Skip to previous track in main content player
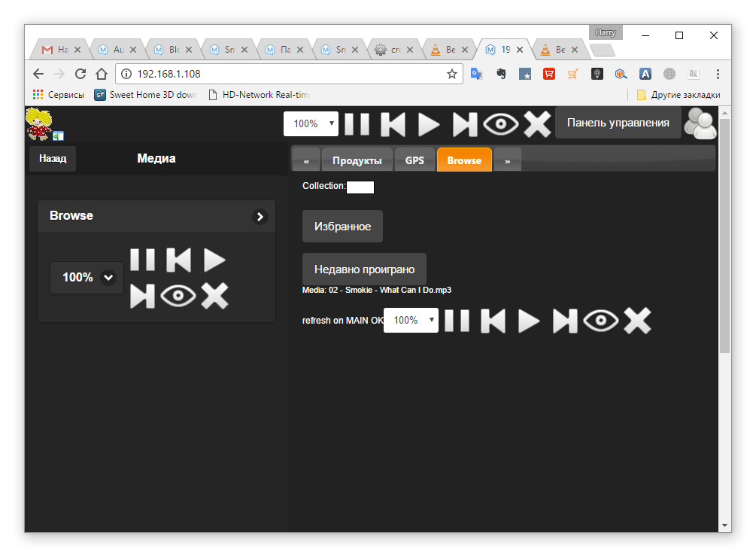The width and height of the screenshot is (756, 557). (x=493, y=321)
